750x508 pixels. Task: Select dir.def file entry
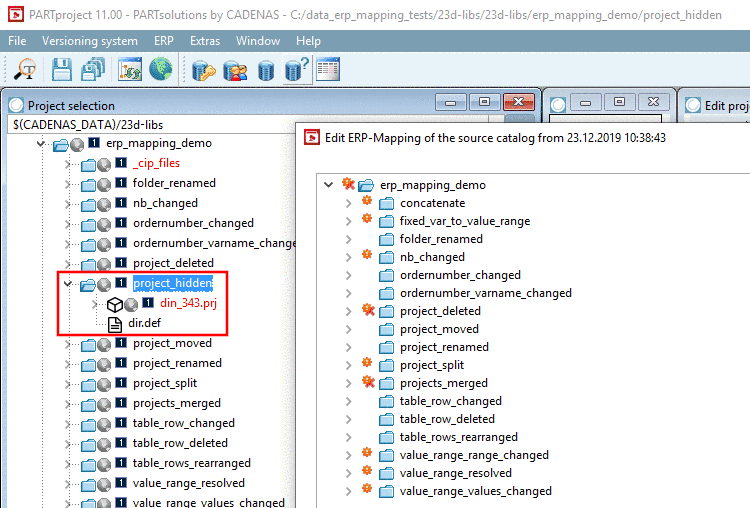[144, 323]
